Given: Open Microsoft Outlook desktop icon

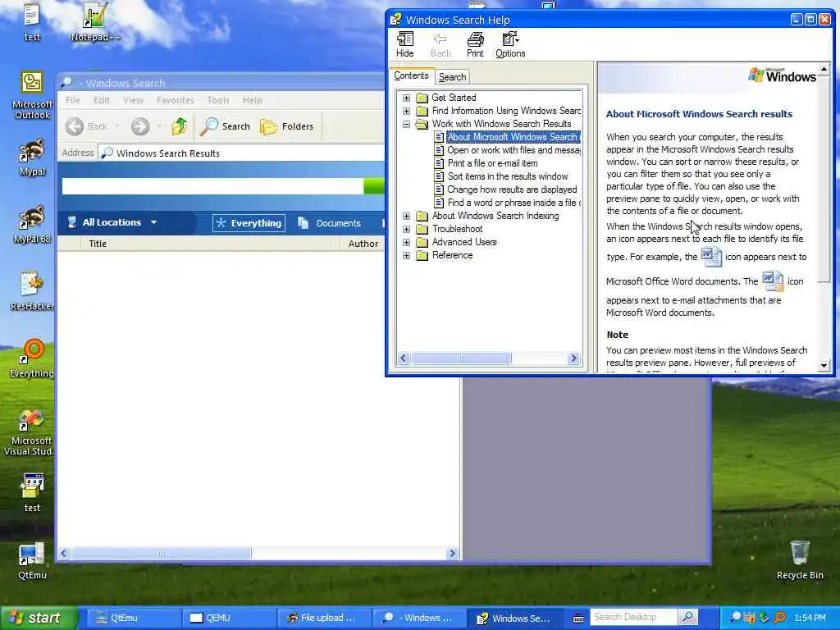Looking at the screenshot, I should (32, 95).
